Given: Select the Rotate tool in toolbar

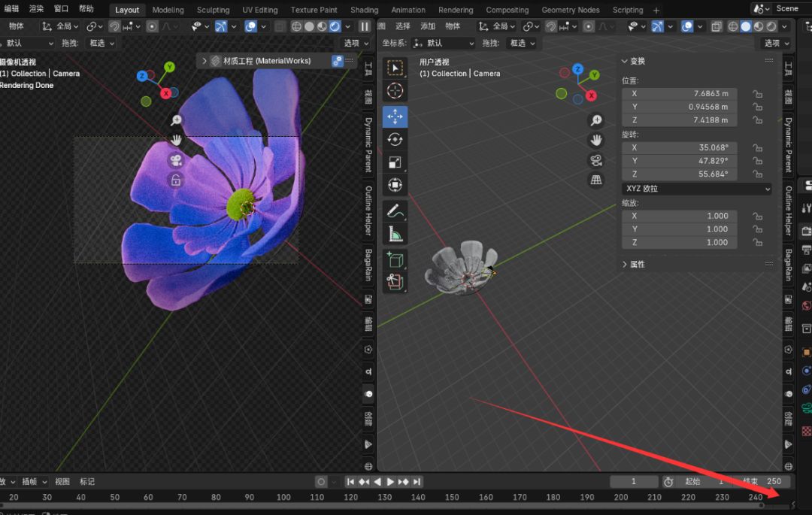Looking at the screenshot, I should click(x=395, y=140).
